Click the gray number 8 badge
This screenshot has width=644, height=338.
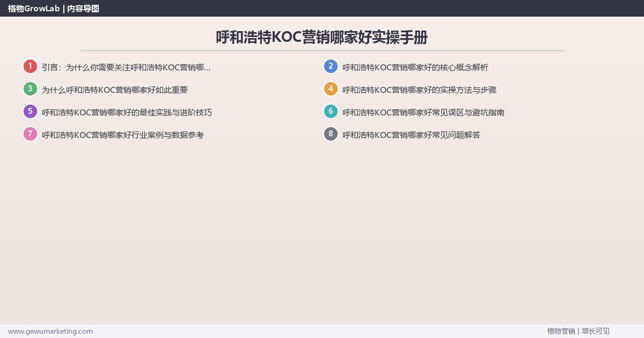(331, 134)
